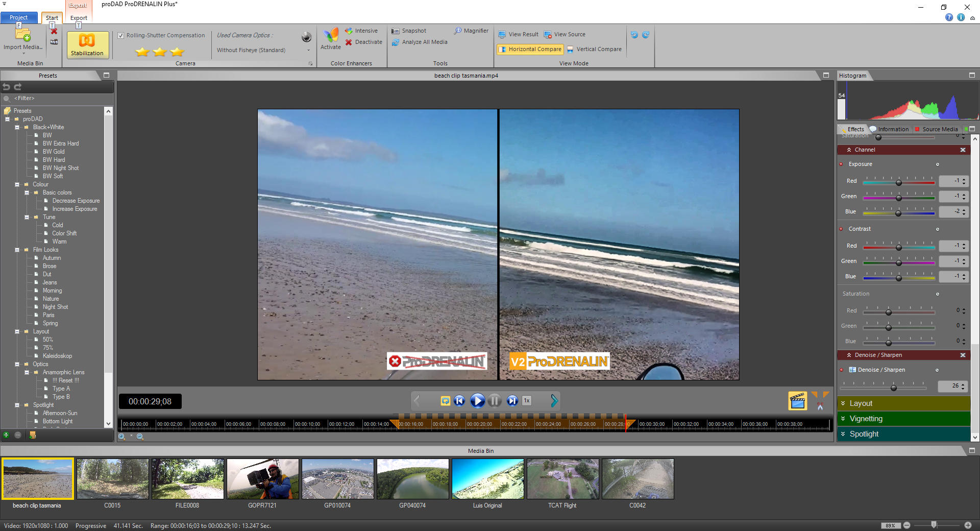Click the Presets panel redo icon

click(x=18, y=87)
